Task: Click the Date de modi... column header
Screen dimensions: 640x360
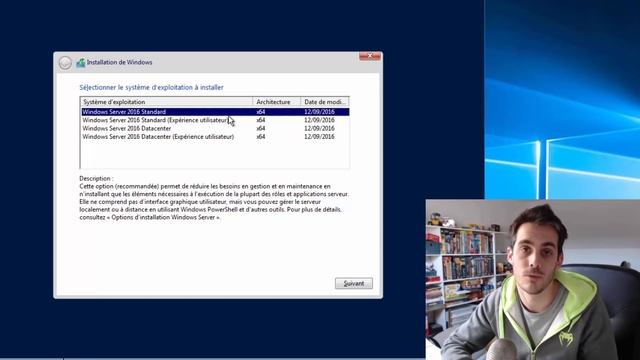Action: [325, 102]
